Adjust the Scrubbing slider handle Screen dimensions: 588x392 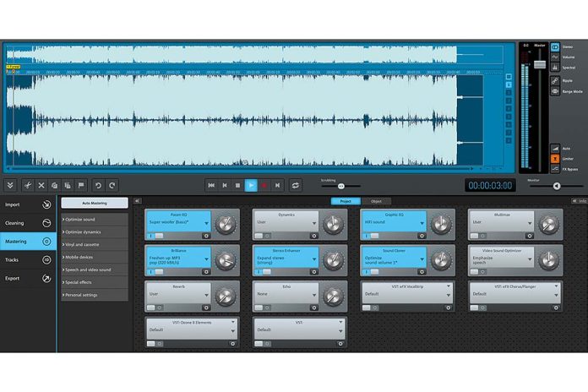340,186
